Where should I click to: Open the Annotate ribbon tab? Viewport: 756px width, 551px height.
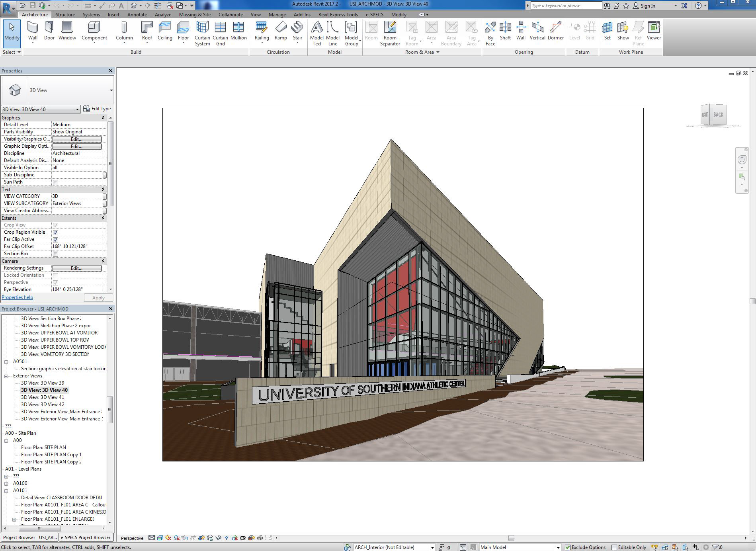click(x=137, y=15)
